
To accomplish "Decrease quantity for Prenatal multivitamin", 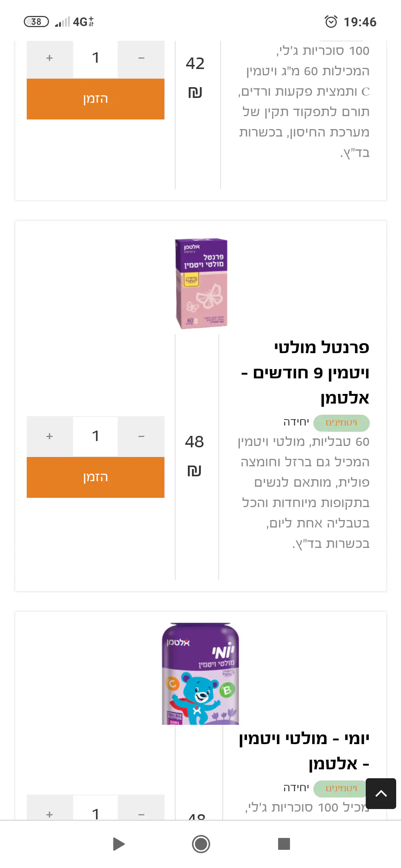I will point(141,436).
